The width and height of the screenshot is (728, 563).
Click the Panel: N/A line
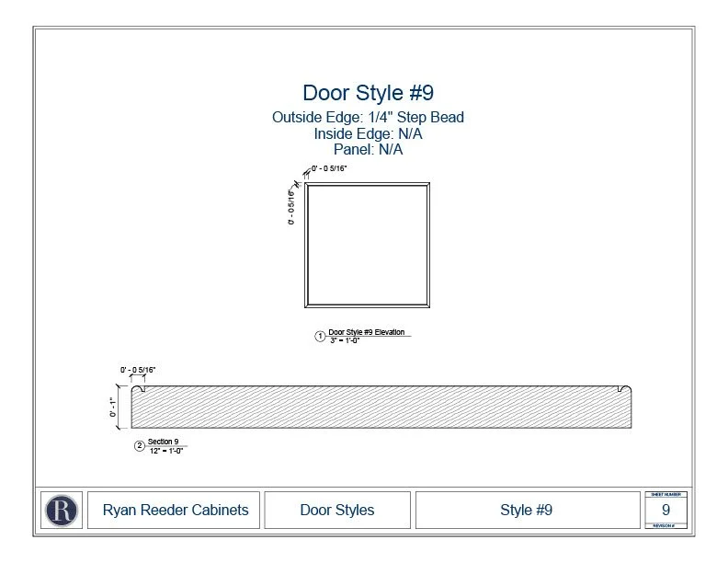point(369,150)
